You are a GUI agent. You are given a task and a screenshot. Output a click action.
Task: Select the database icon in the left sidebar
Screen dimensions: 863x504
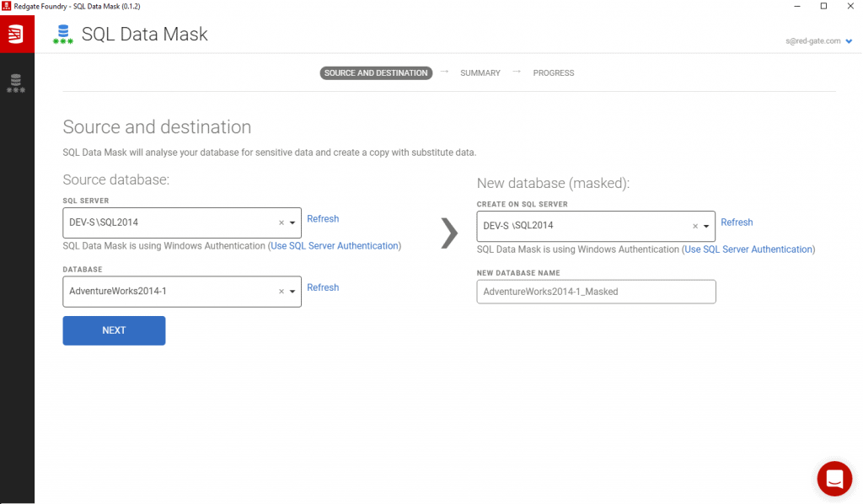tap(17, 83)
